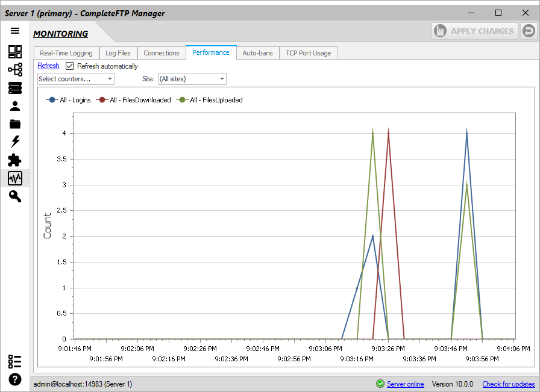Click the red FilesDownloaded peak on chart
Screen dimensions: 540x392
(x=389, y=133)
